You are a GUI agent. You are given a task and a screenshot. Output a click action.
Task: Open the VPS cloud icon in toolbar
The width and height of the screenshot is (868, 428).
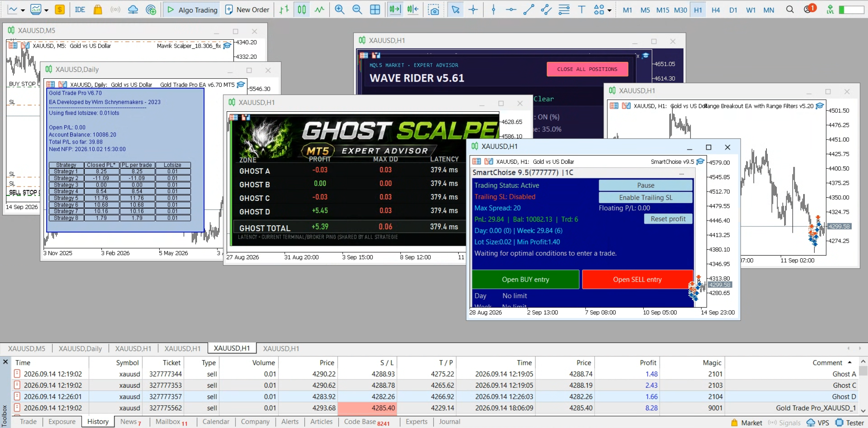(133, 9)
